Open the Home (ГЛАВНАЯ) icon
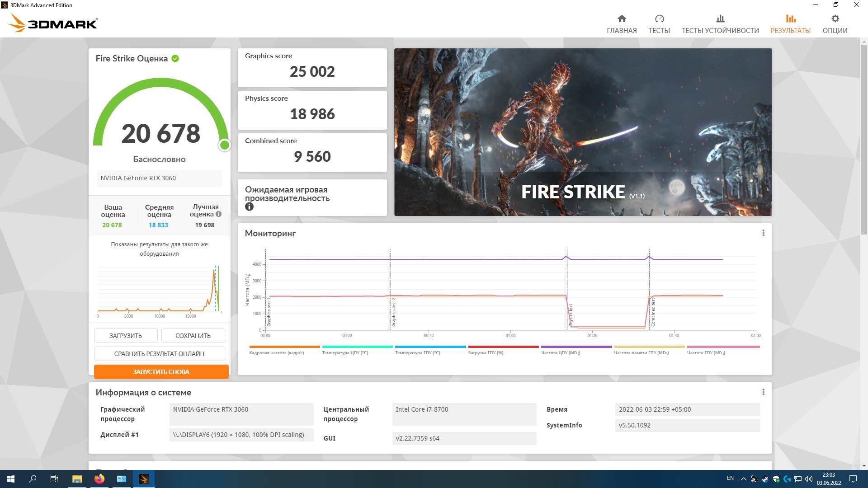The image size is (868, 488). (622, 19)
